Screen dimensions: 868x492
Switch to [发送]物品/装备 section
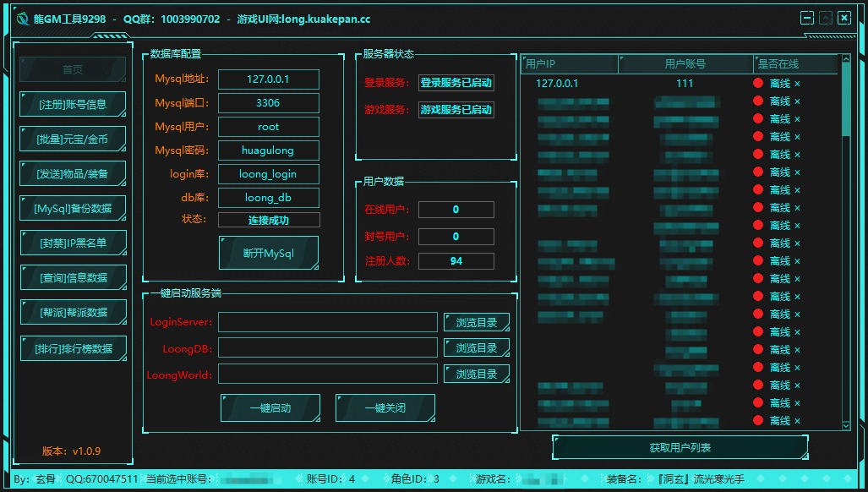point(73,173)
